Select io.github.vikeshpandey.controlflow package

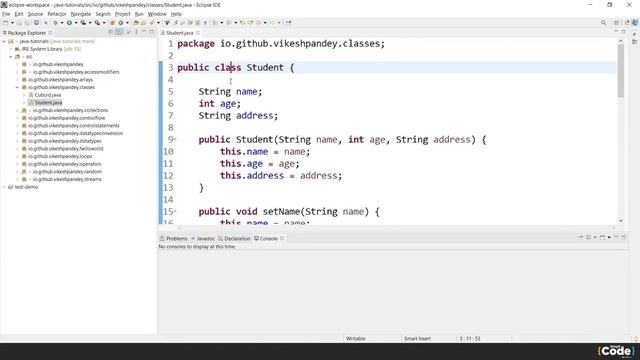[67, 118]
